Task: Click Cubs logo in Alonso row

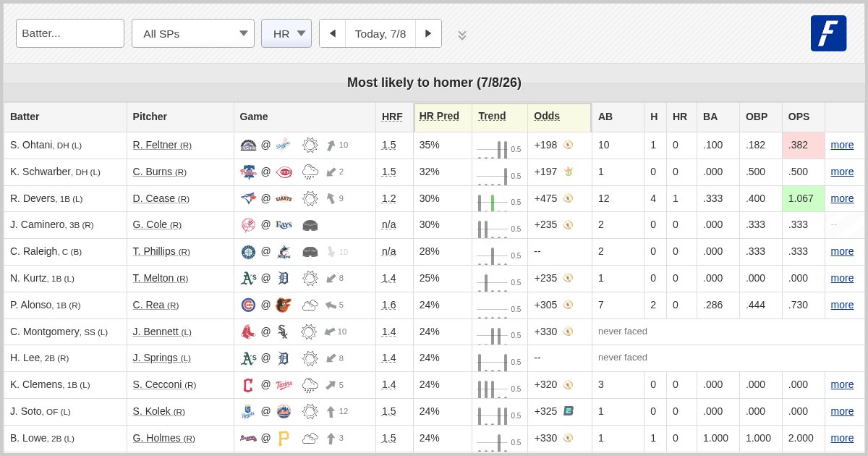Action: pyautogui.click(x=248, y=305)
